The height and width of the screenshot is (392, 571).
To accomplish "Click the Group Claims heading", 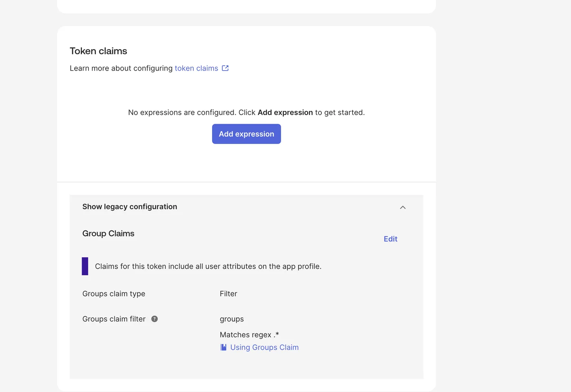I will pos(108,233).
